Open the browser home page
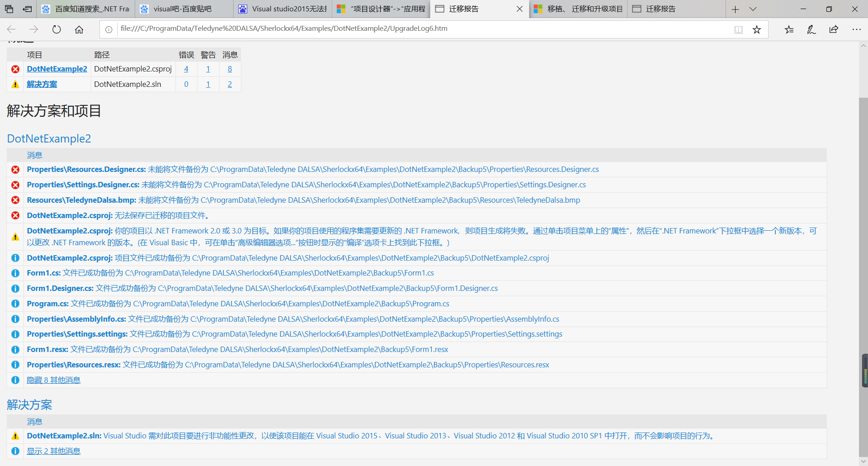The width and height of the screenshot is (868, 466). pos(79,29)
